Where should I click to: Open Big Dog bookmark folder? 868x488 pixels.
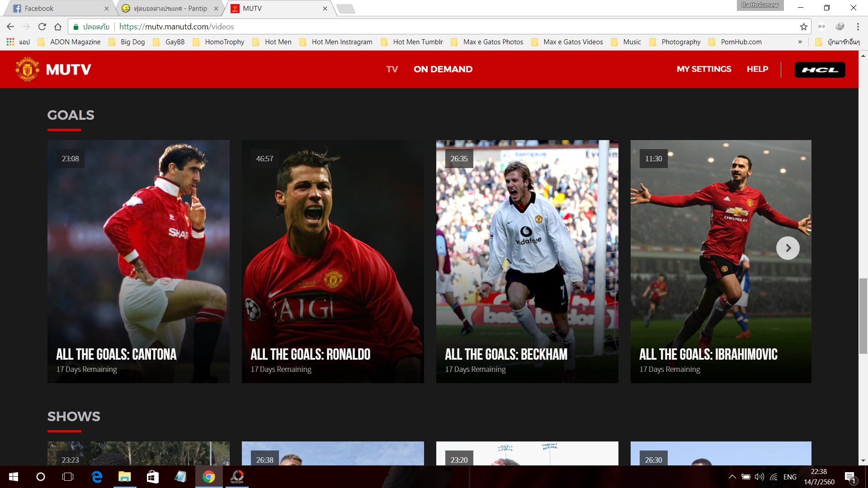pos(127,42)
